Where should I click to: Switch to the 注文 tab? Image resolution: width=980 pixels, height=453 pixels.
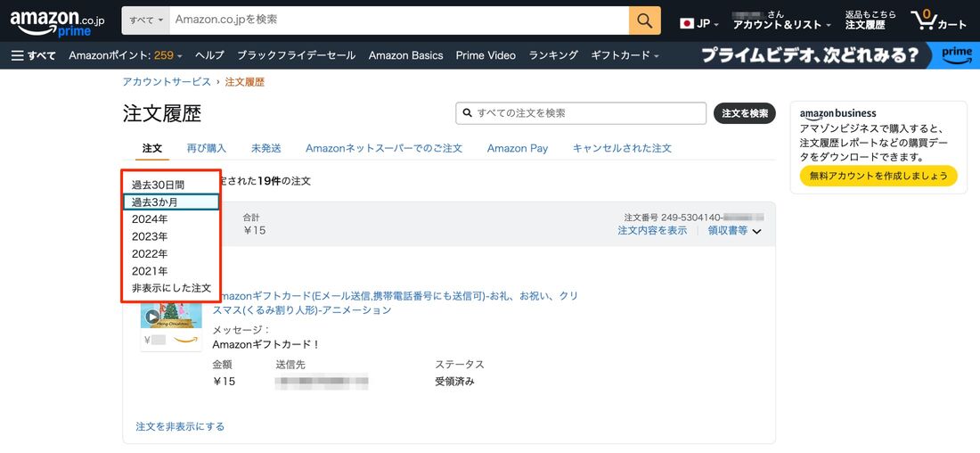point(151,148)
